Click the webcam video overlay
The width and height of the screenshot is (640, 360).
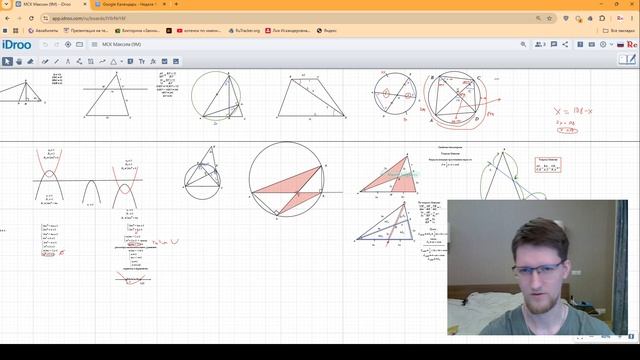click(537, 267)
